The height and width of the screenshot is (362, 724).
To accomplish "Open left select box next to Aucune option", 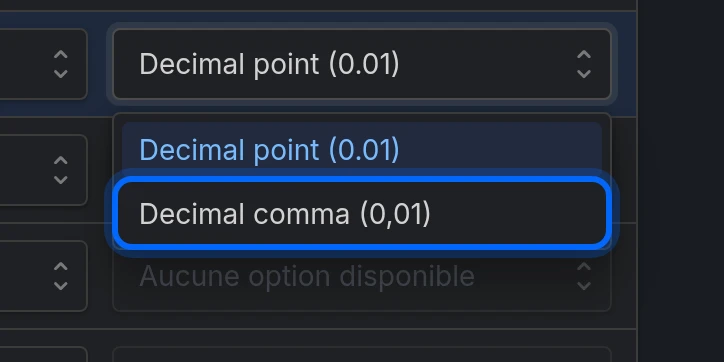I will click(x=43, y=276).
